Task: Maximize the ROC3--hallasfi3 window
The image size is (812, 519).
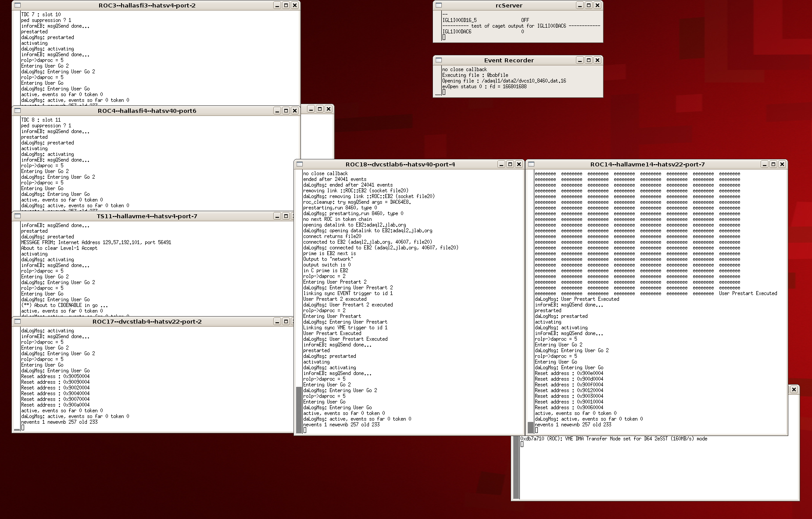Action: 286,5
